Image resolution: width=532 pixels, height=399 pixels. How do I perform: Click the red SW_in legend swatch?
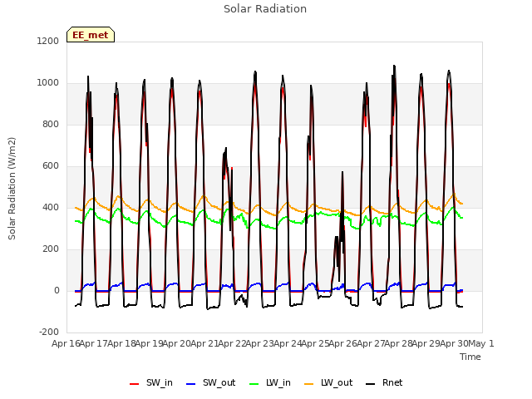135,384
